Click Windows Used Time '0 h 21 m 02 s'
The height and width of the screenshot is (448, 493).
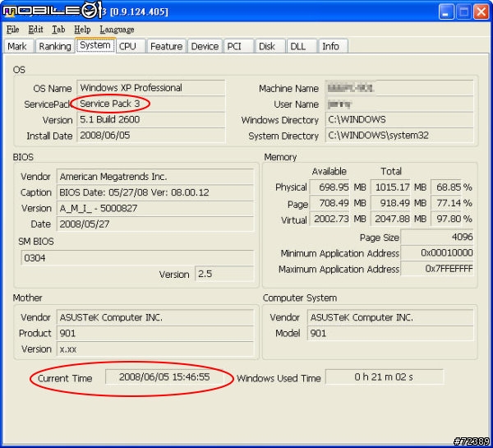(x=385, y=377)
